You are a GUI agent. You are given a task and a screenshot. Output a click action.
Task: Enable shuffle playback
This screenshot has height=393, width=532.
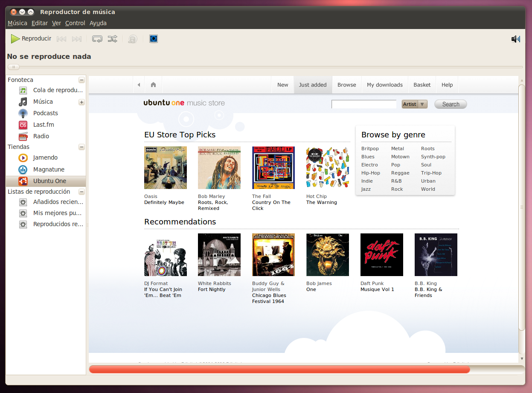click(113, 38)
